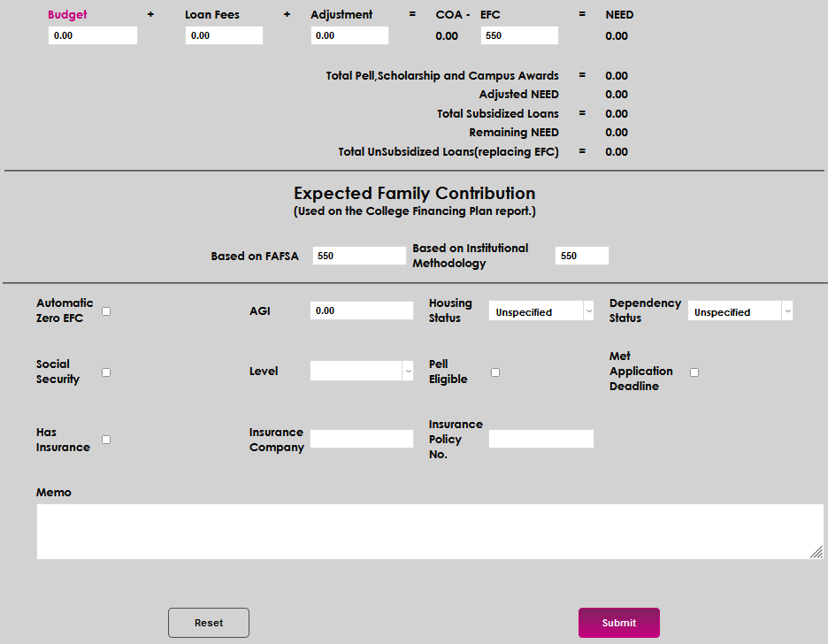Tick the Pell Eligible checkbox
Viewport: 828px width, 644px height.
point(495,372)
